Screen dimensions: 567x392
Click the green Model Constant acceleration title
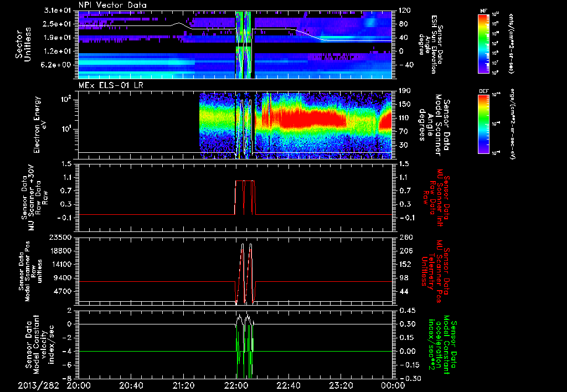click(x=441, y=344)
